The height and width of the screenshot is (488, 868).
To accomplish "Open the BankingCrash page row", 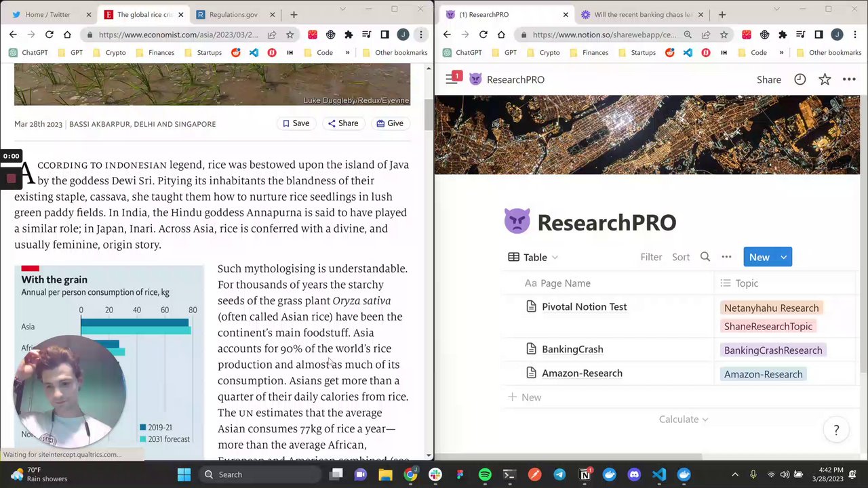I will click(572, 349).
